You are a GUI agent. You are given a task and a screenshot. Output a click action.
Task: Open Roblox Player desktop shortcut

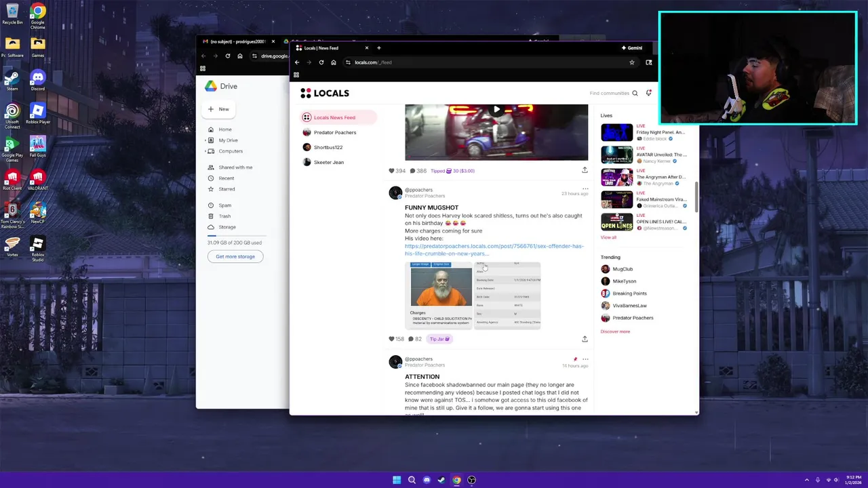38,112
